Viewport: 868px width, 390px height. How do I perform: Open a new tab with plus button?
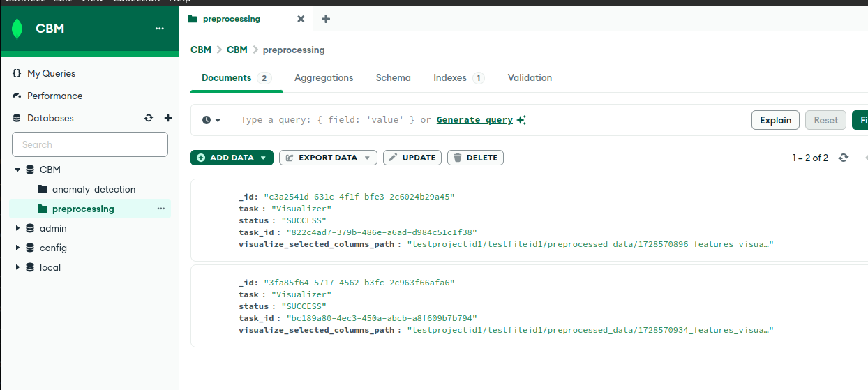(325, 19)
